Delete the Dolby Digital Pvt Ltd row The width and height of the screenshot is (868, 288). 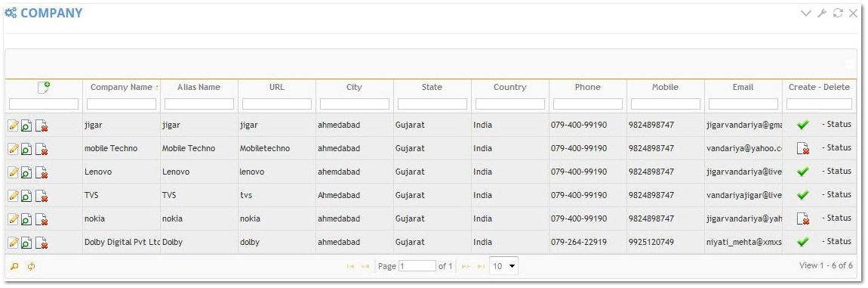42,243
